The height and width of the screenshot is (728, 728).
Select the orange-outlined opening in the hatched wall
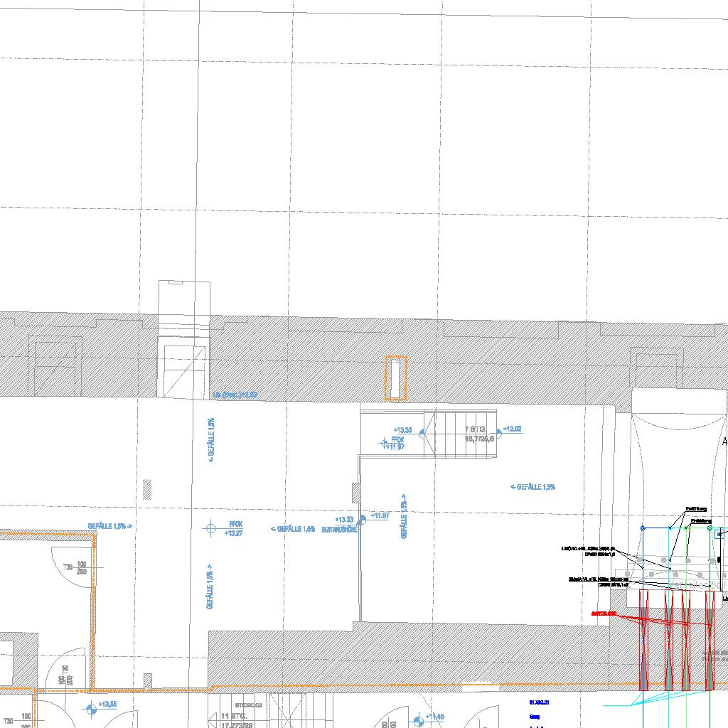(395, 378)
